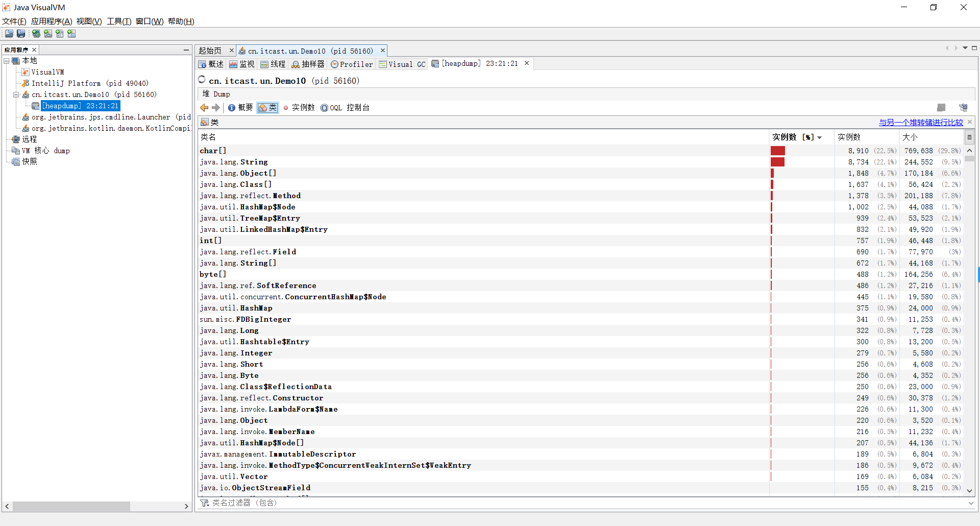The image size is (980, 526).
Task: Click the Add JMX Connection toolbar icon
Action: (x=48, y=34)
